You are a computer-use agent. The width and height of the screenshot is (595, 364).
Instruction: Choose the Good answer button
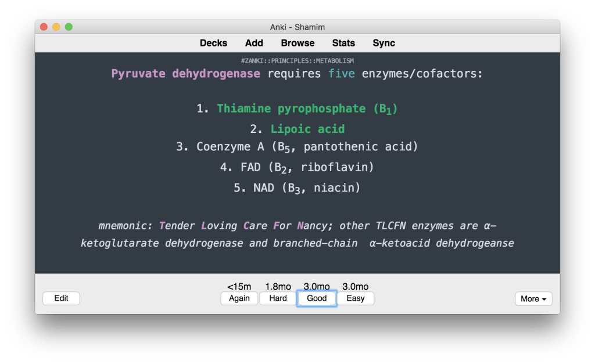point(317,298)
